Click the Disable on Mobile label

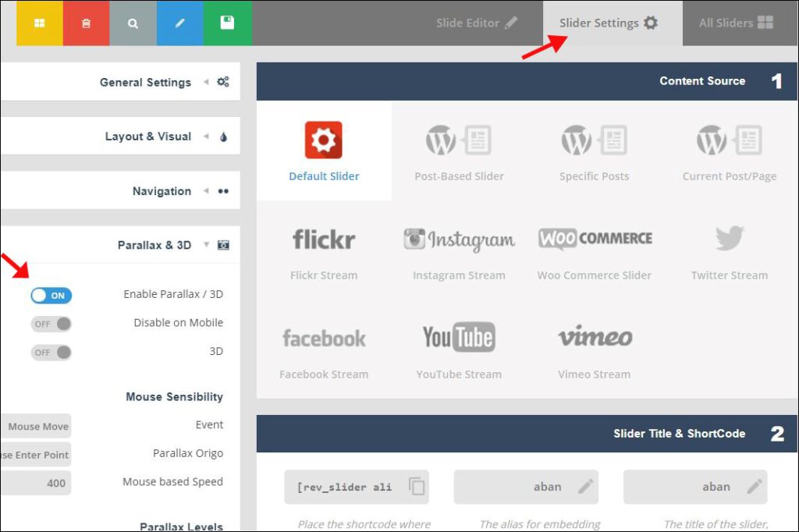(x=179, y=323)
